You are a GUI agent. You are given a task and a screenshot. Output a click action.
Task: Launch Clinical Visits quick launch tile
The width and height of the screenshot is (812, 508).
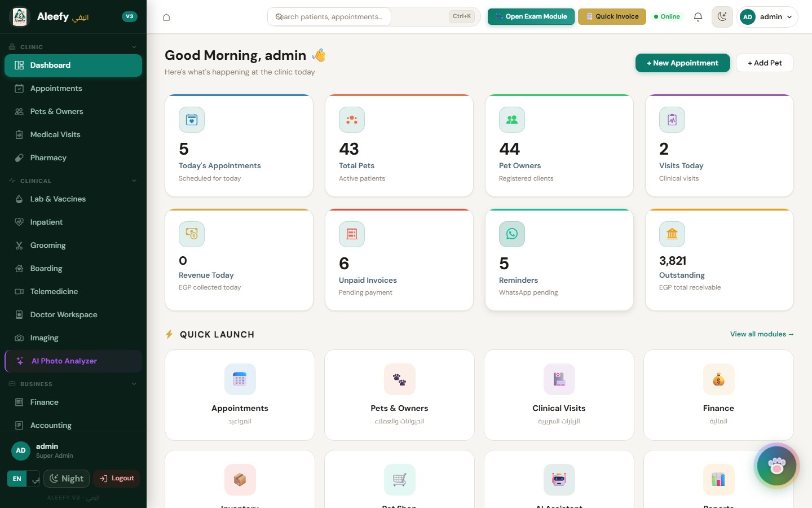pyautogui.click(x=559, y=395)
